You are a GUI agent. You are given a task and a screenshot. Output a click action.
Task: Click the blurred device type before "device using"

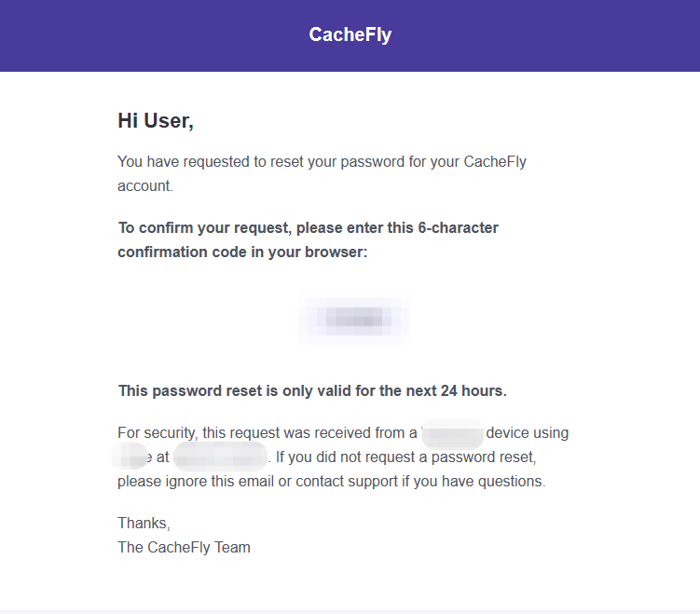453,433
